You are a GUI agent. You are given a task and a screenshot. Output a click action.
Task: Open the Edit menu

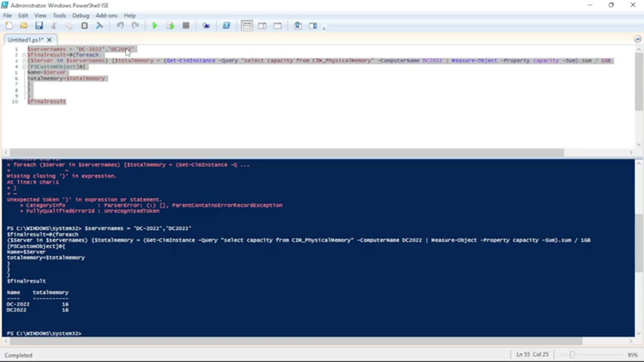coord(23,16)
